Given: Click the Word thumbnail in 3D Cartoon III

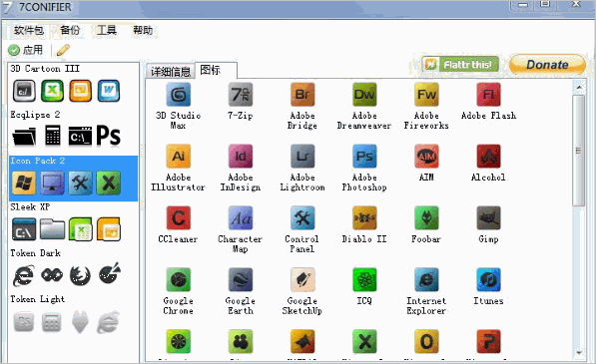Looking at the screenshot, I should (109, 91).
